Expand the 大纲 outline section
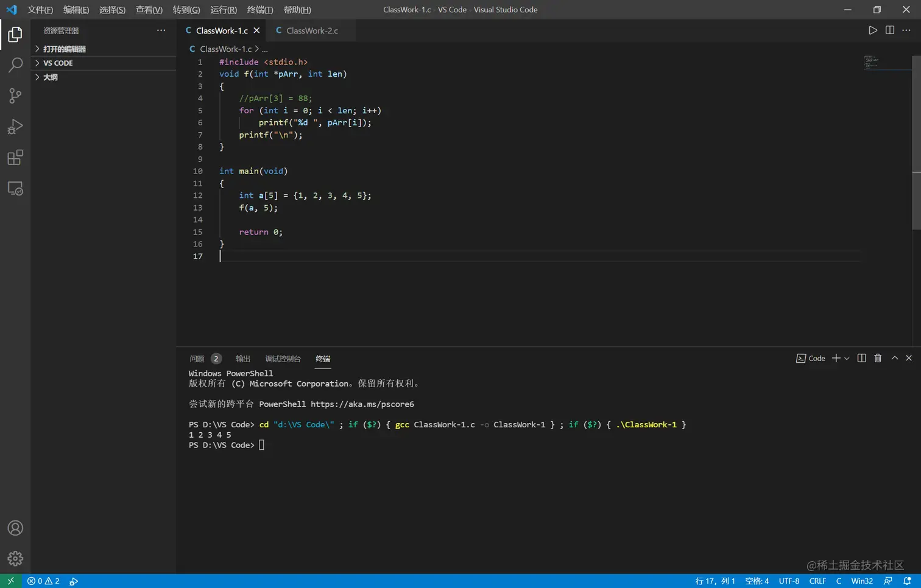Image resolution: width=921 pixels, height=588 pixels. [104, 77]
